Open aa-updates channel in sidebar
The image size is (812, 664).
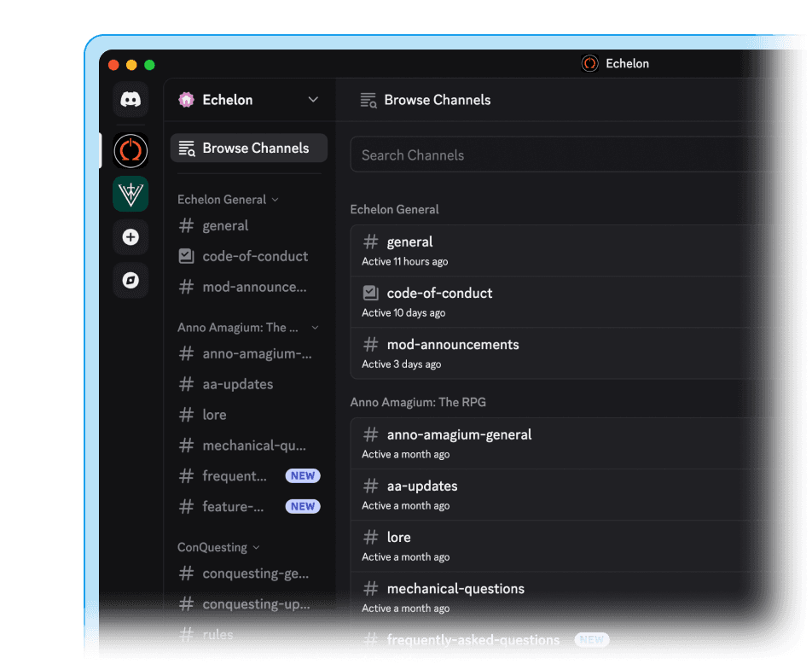click(x=249, y=384)
